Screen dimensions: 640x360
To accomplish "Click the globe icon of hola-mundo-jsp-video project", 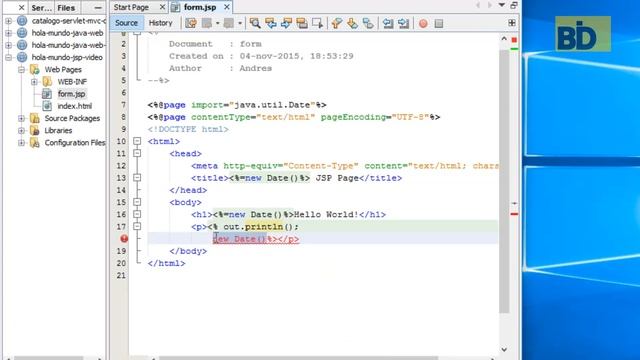I will (x=22, y=57).
